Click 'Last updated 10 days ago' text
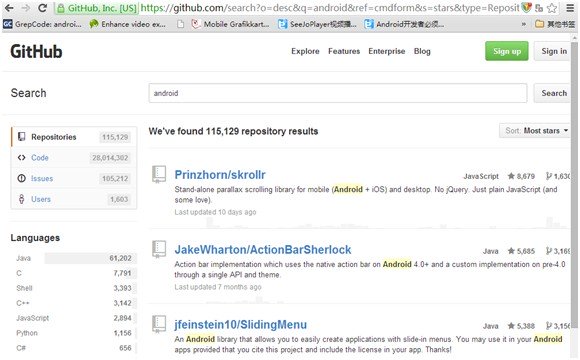The image size is (580, 360). tap(215, 212)
